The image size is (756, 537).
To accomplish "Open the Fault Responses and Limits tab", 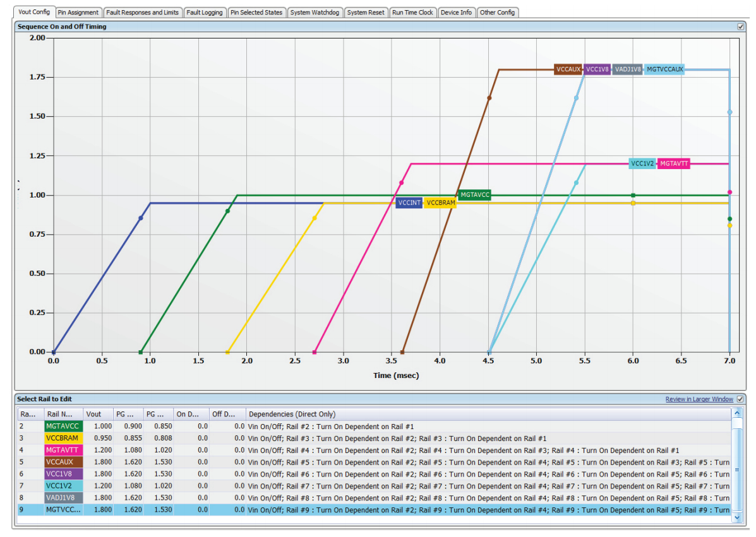I will 142,13.
